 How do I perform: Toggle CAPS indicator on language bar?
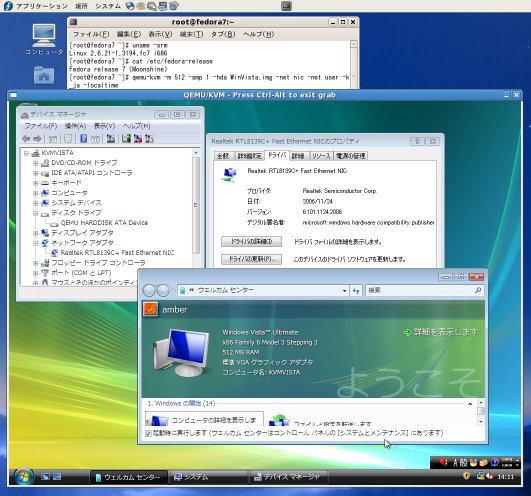coord(507,460)
